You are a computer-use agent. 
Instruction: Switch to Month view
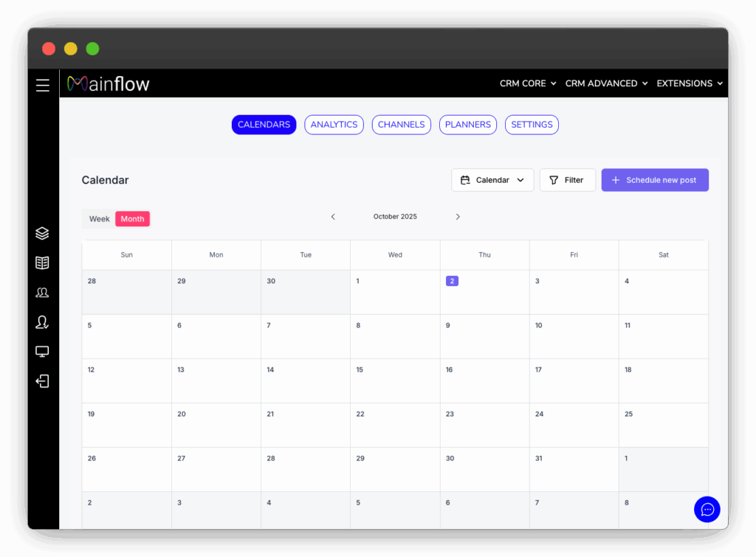click(133, 219)
